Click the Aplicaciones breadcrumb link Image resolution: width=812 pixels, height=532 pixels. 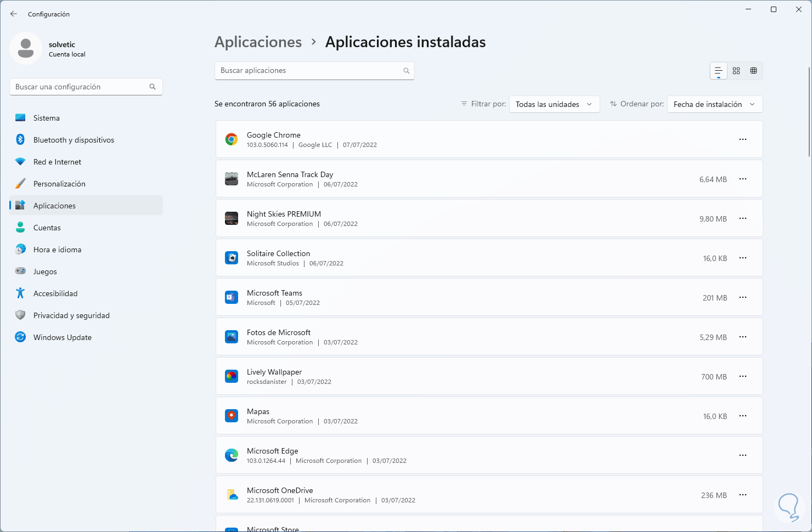[258, 42]
